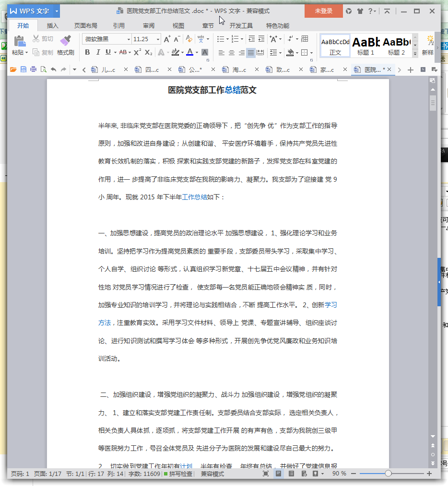Decrease paragraph indent

pyautogui.click(x=252, y=39)
